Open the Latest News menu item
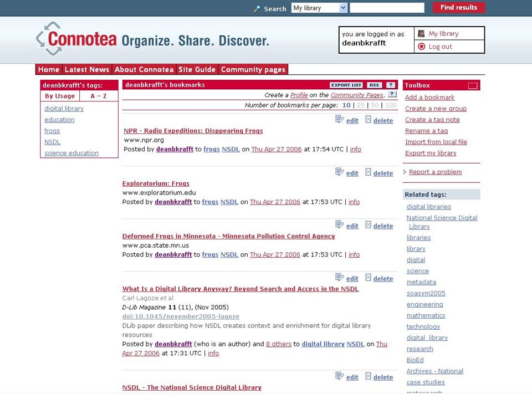Screen dimensions: 532x399 click(87, 69)
